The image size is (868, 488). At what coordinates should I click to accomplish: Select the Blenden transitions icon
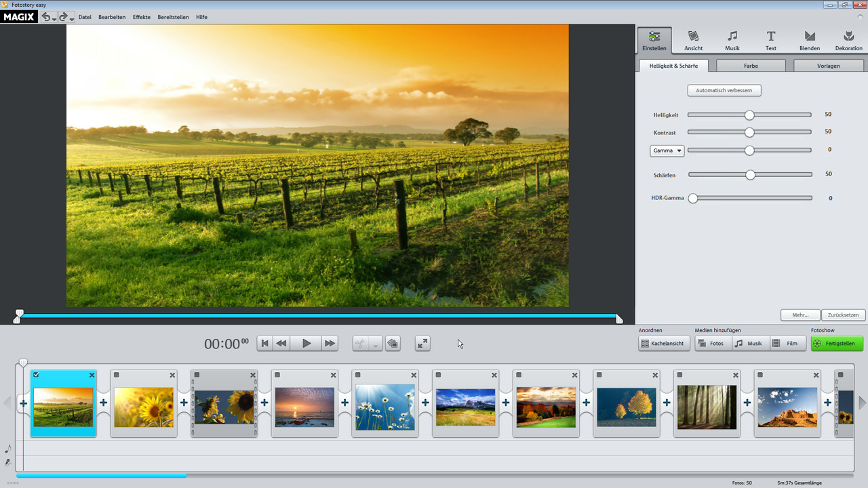[x=810, y=40]
